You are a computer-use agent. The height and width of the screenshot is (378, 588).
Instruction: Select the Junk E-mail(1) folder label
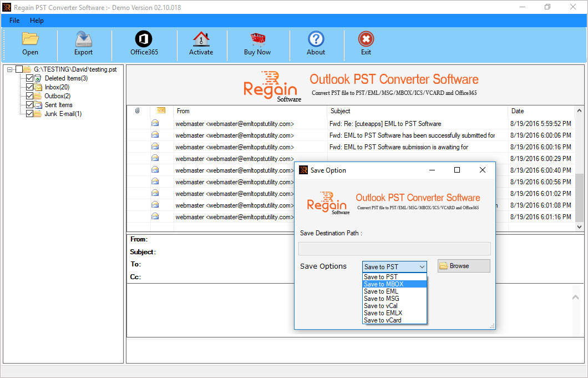[x=63, y=114]
